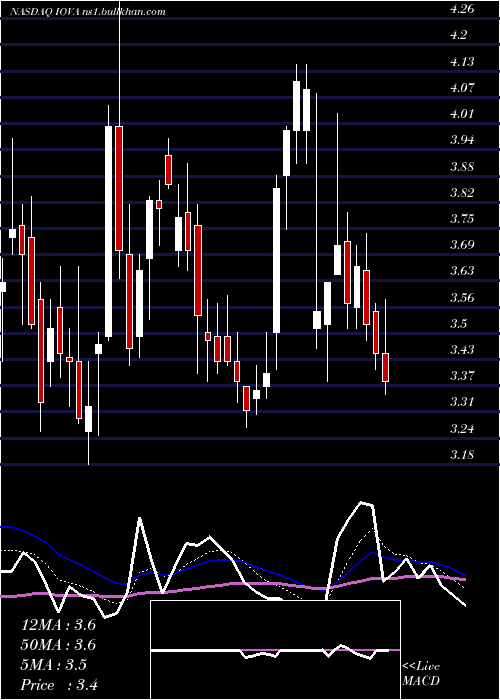Click the 3.24 price axis label

tap(462, 429)
